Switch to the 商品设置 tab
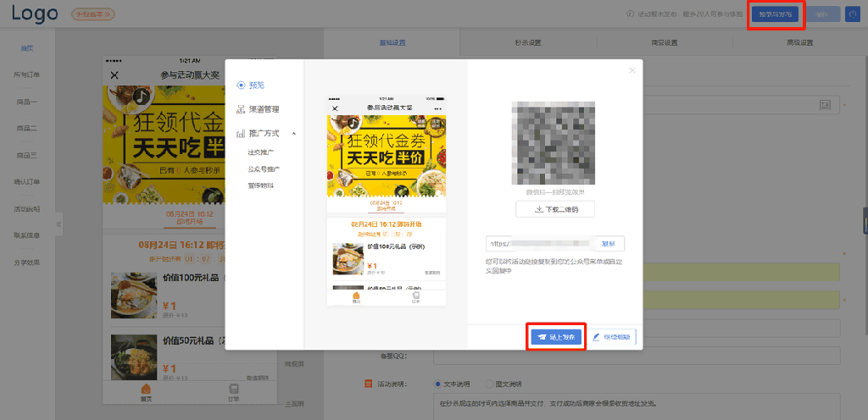This screenshot has width=868, height=420. click(x=665, y=42)
